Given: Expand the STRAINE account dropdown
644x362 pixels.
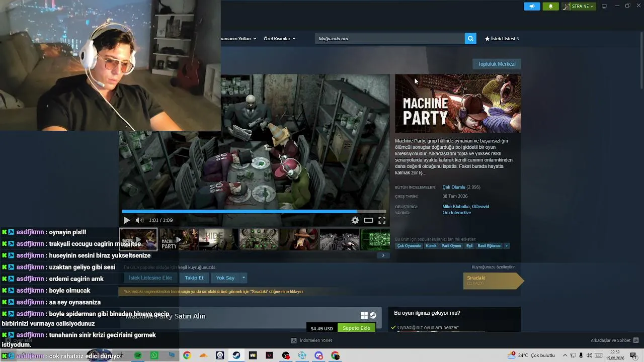Looking at the screenshot, I should pos(579,6).
